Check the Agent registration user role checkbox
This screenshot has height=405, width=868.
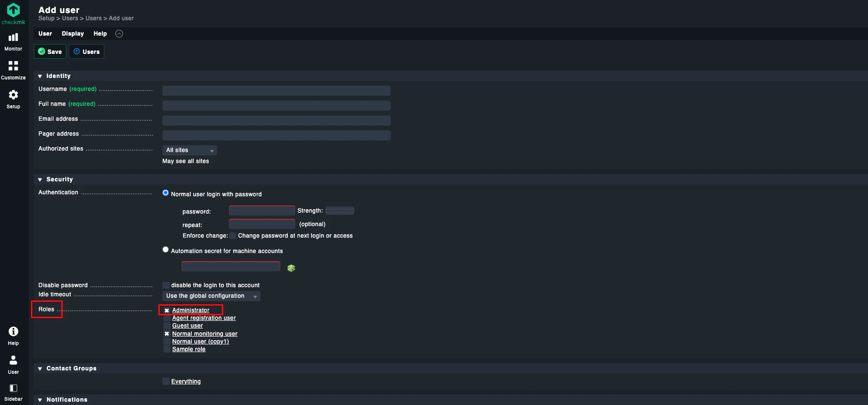[167, 318]
